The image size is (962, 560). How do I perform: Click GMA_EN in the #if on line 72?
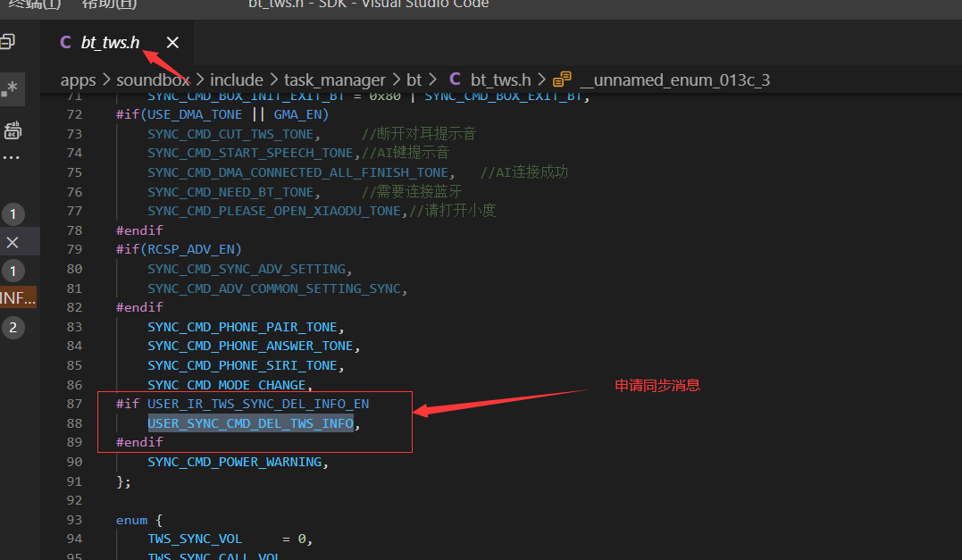(298, 114)
